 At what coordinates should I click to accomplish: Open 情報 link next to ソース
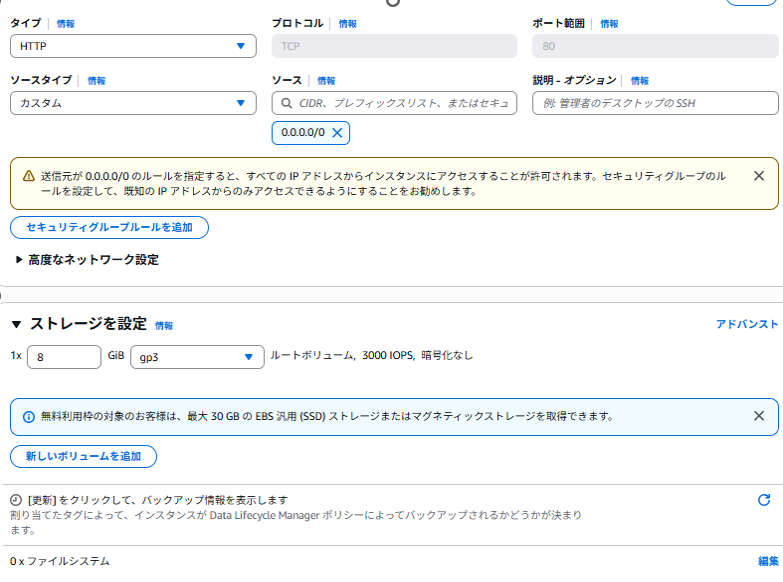click(x=326, y=80)
